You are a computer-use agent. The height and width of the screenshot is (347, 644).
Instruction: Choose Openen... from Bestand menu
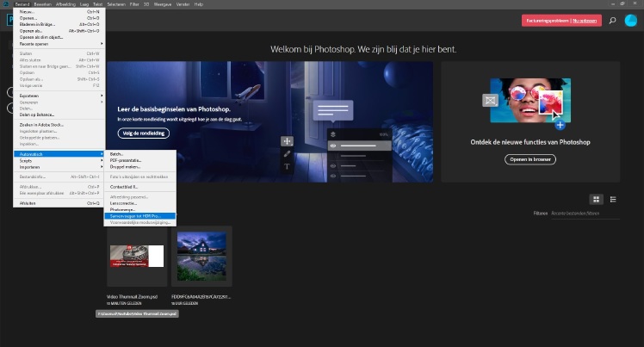59,18
